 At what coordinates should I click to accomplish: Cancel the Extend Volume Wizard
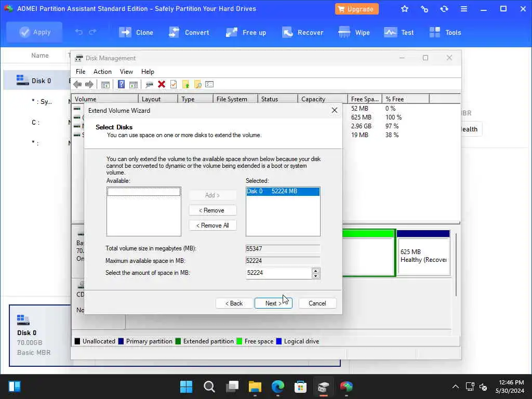(317, 303)
